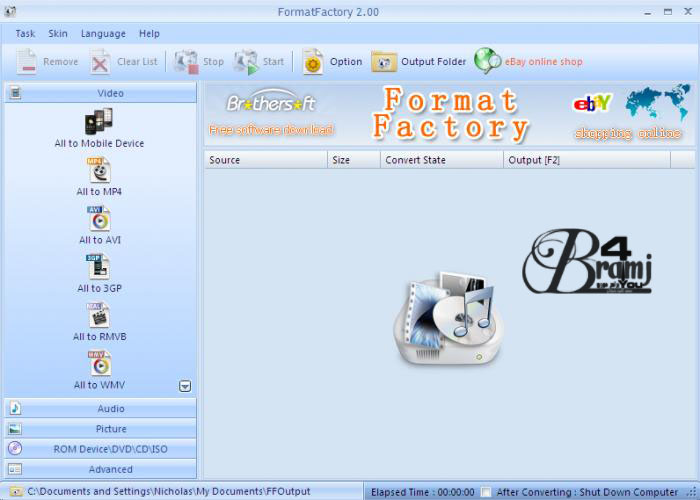Expand the Advanced section

100,469
